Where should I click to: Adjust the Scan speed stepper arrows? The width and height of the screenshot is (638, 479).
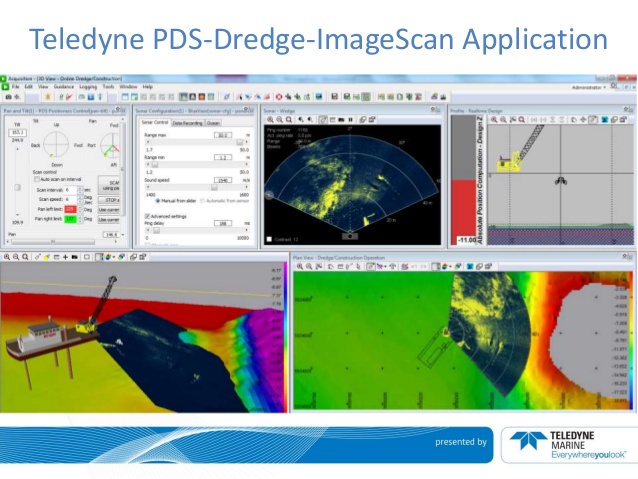[80, 199]
